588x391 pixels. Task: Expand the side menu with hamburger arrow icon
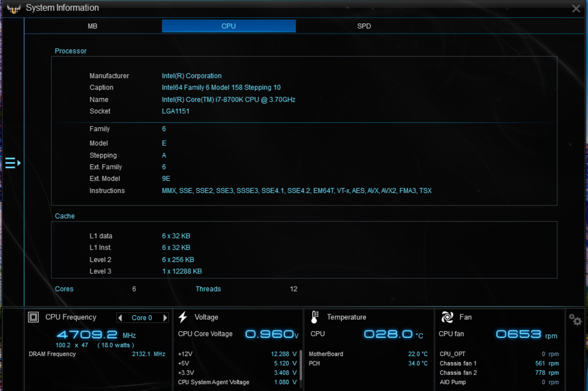coord(13,163)
